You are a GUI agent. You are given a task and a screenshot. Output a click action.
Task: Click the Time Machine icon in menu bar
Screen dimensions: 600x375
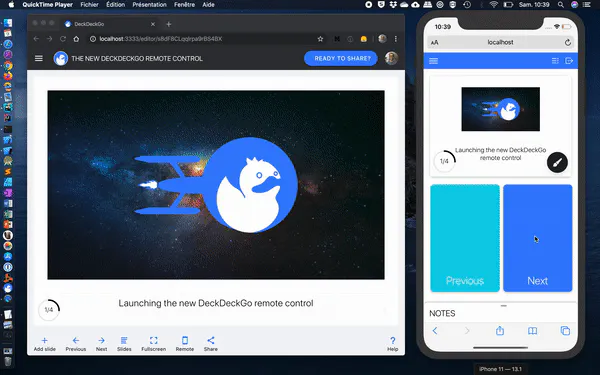click(467, 5)
